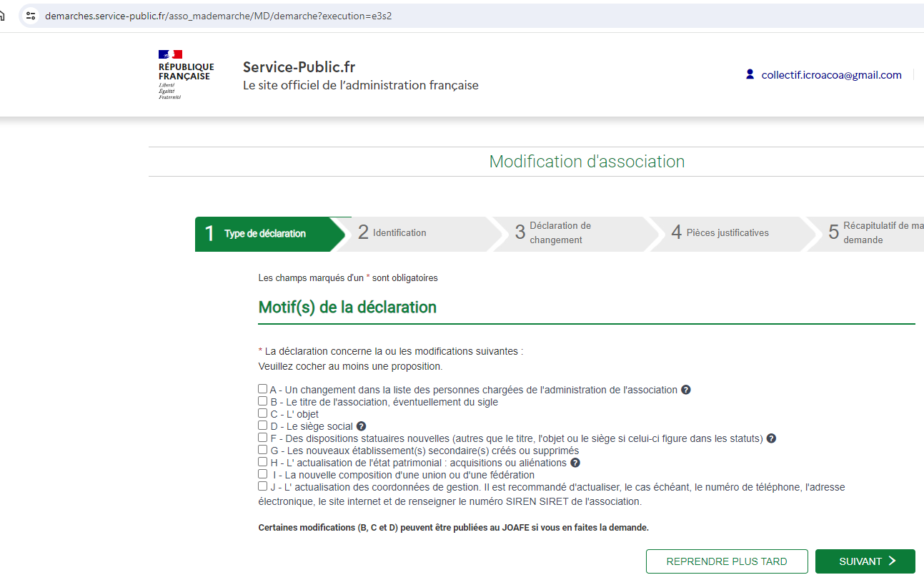Open help icon for option A administration list
The image size is (924, 585).
pos(686,390)
